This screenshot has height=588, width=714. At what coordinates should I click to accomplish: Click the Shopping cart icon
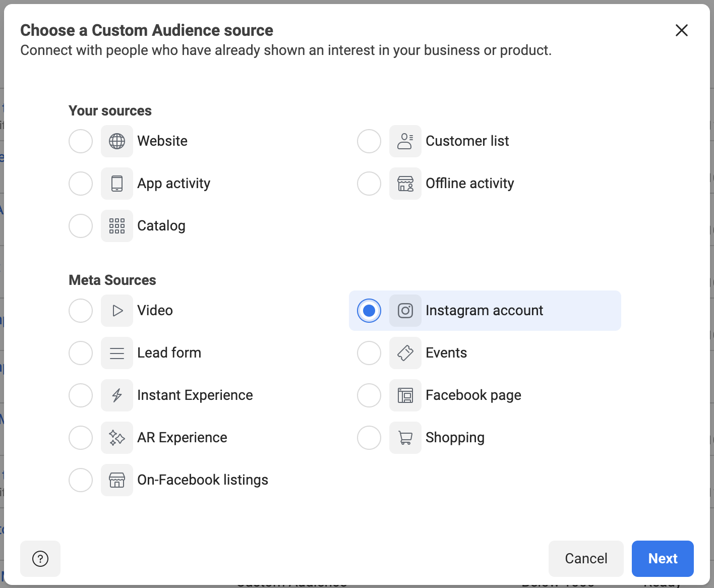pos(405,438)
